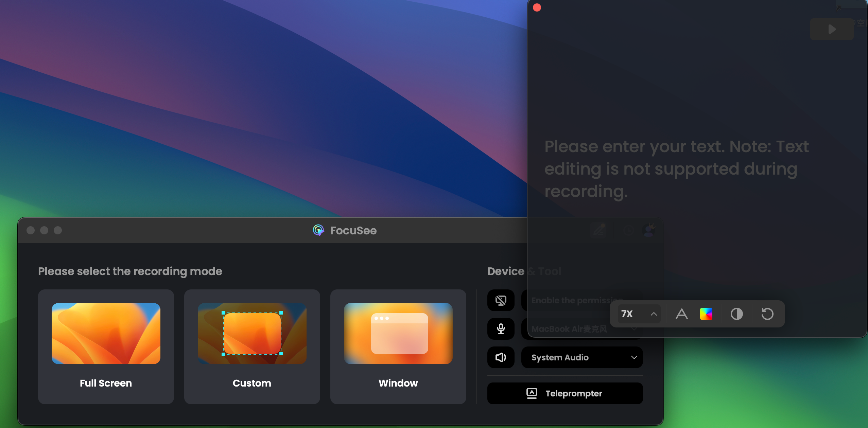This screenshot has width=868, height=428.
Task: Click the Teleprompter button
Action: click(565, 393)
